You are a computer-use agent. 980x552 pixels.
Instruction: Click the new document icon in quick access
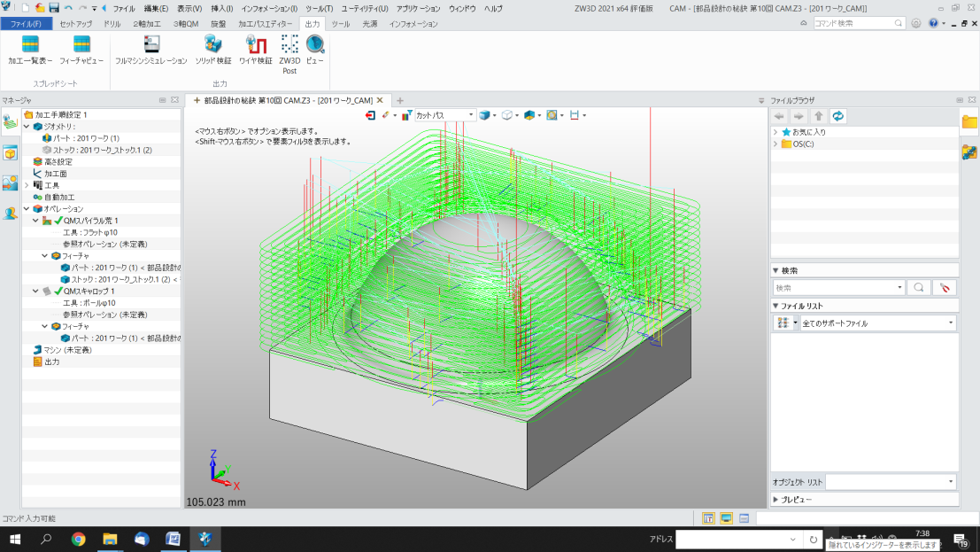click(x=26, y=8)
